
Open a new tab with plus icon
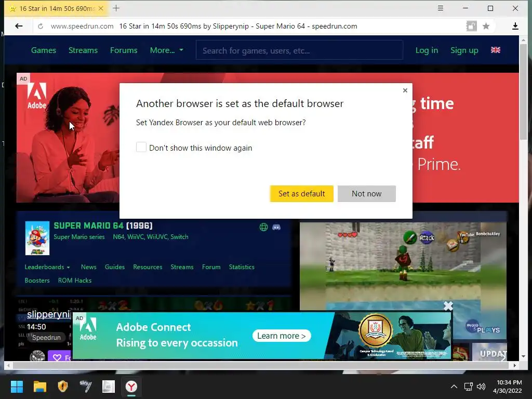point(116,8)
